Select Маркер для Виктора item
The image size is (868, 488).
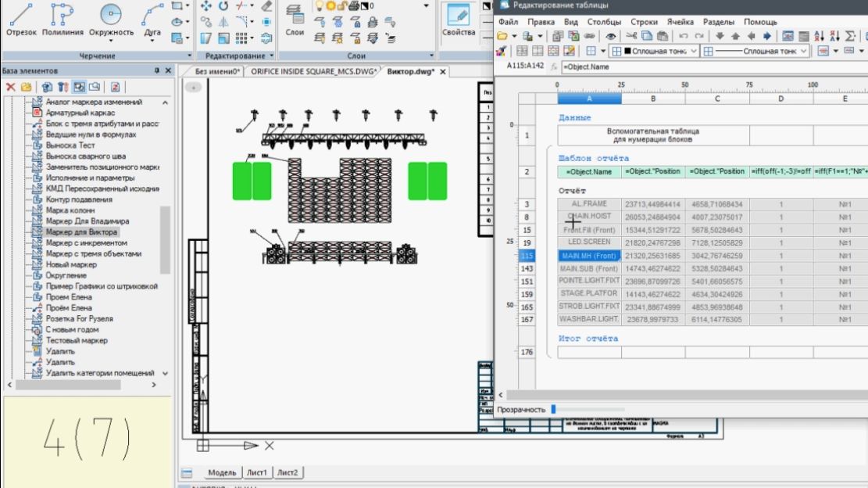point(81,232)
